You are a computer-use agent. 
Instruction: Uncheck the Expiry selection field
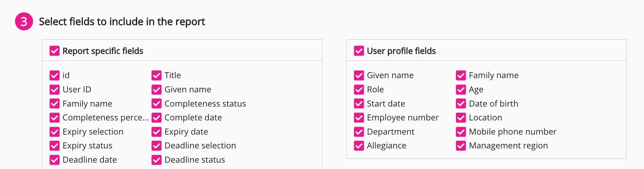click(55, 132)
